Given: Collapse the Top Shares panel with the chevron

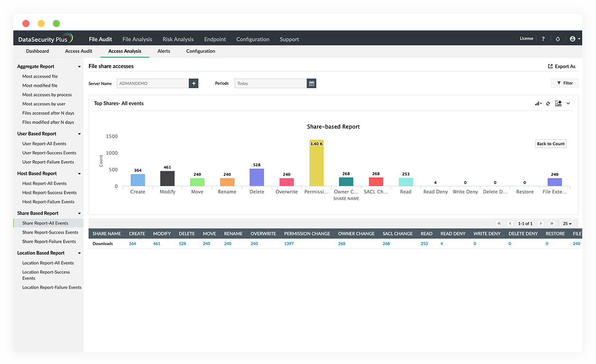Looking at the screenshot, I should click(x=568, y=103).
